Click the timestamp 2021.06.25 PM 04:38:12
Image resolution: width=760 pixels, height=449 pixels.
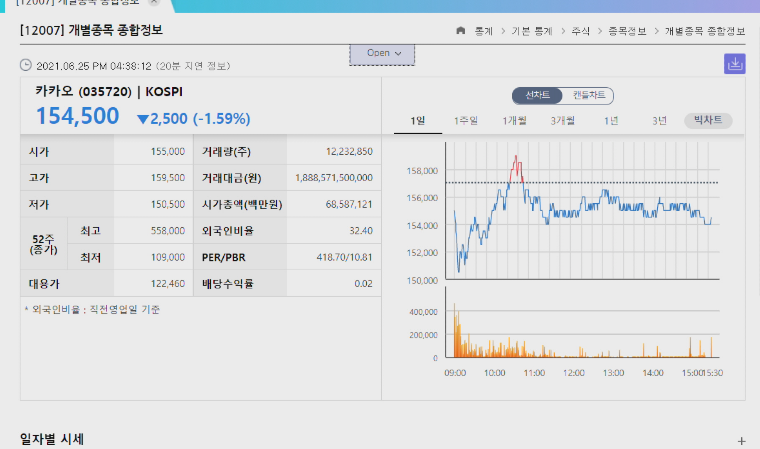94,66
